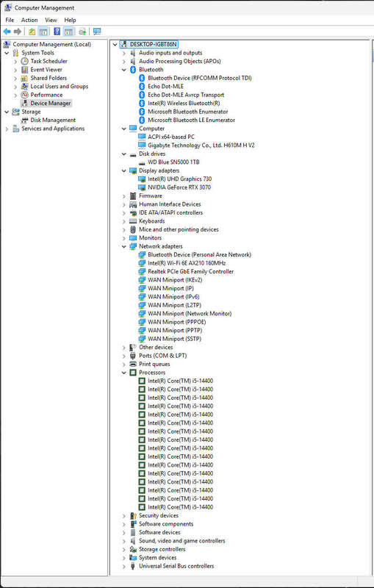Image resolution: width=374 pixels, height=588 pixels.
Task: Click the blue Help toolbar icon
Action: pos(57,32)
